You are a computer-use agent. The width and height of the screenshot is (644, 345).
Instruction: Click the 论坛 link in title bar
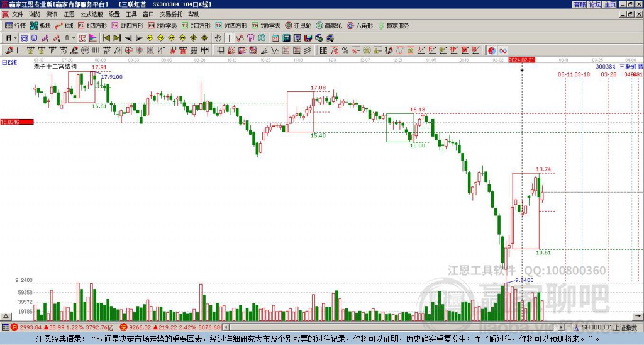click(x=595, y=4)
